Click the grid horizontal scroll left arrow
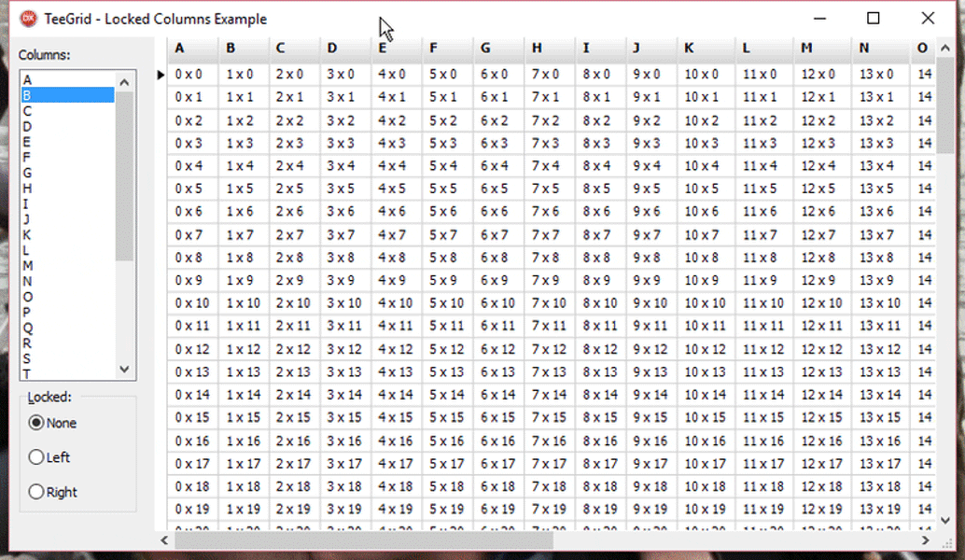Image resolution: width=965 pixels, height=560 pixels. coord(164,540)
